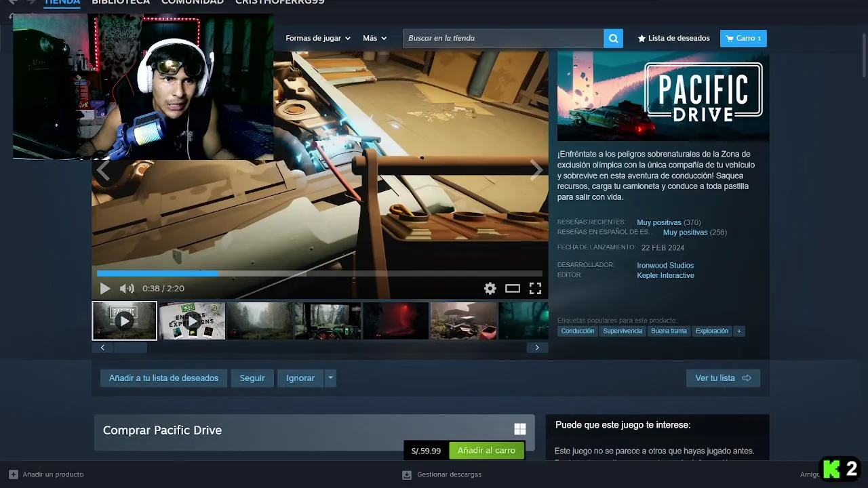This screenshot has width=868, height=488.
Task: Expand more tags with plus button
Action: [x=739, y=331]
